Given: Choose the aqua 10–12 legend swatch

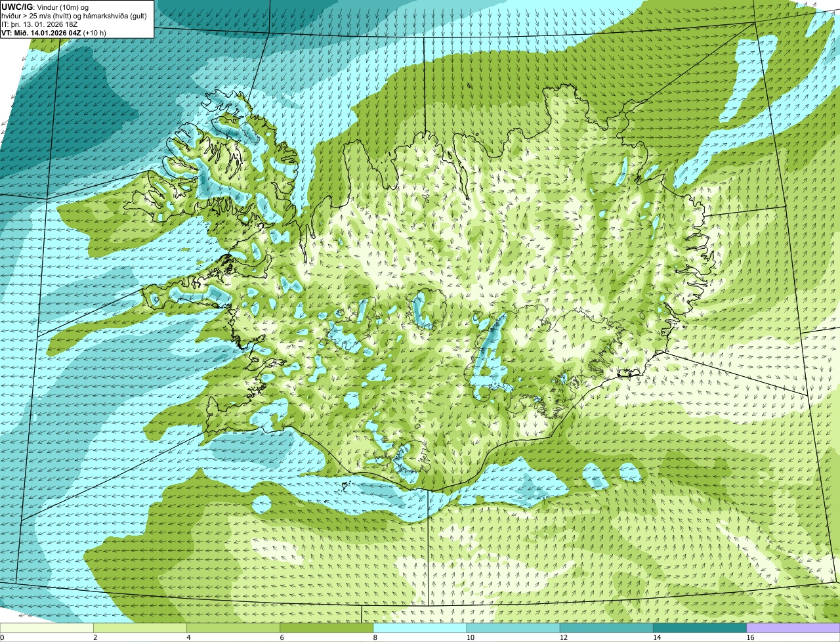Looking at the screenshot, I should point(513,628).
